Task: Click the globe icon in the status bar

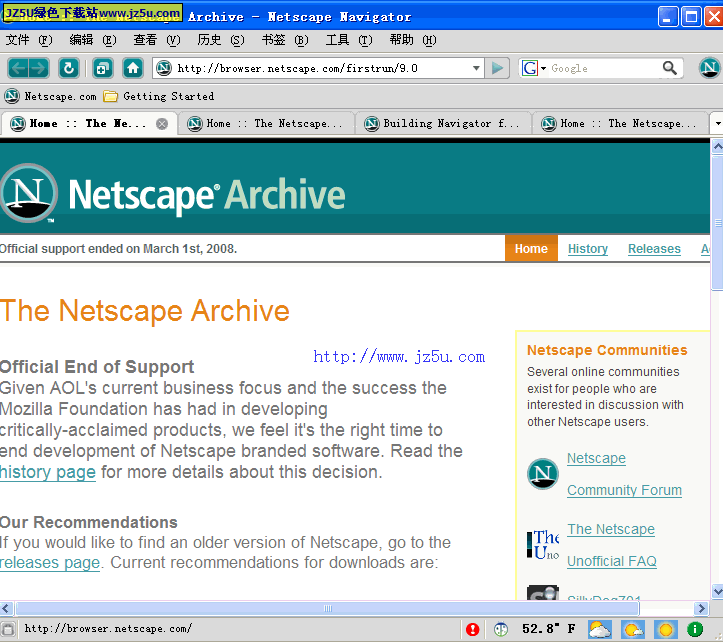Action: point(501,629)
